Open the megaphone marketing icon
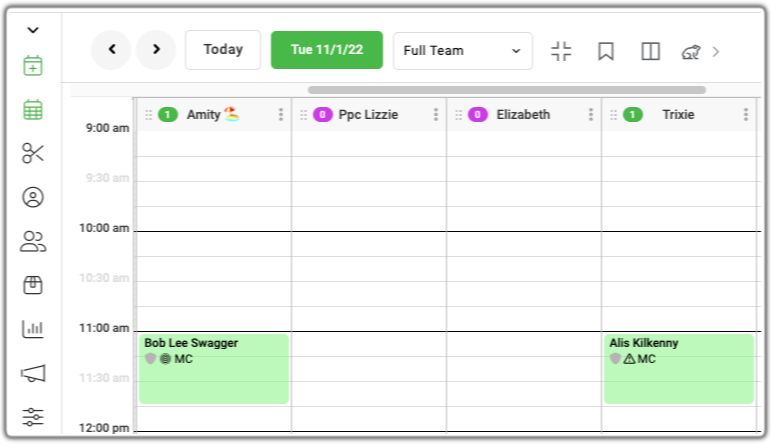This screenshot has width=771, height=444. coord(33,373)
